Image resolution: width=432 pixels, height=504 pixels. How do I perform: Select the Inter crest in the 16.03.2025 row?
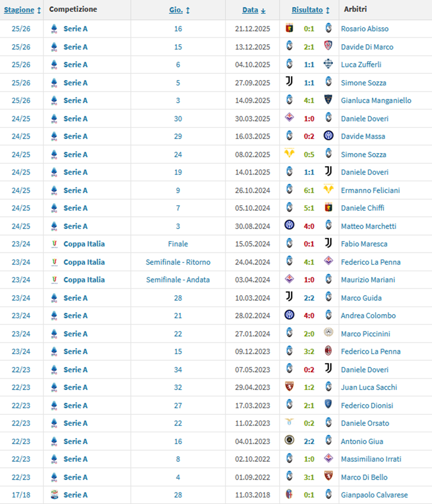328,136
